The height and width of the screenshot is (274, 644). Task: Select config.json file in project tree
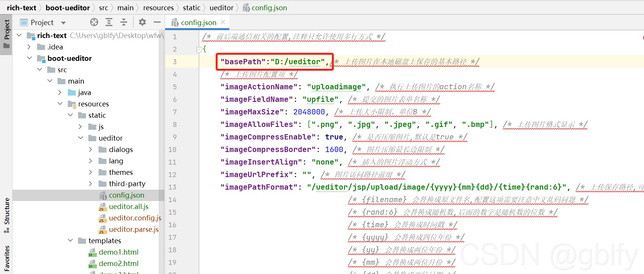[126, 195]
